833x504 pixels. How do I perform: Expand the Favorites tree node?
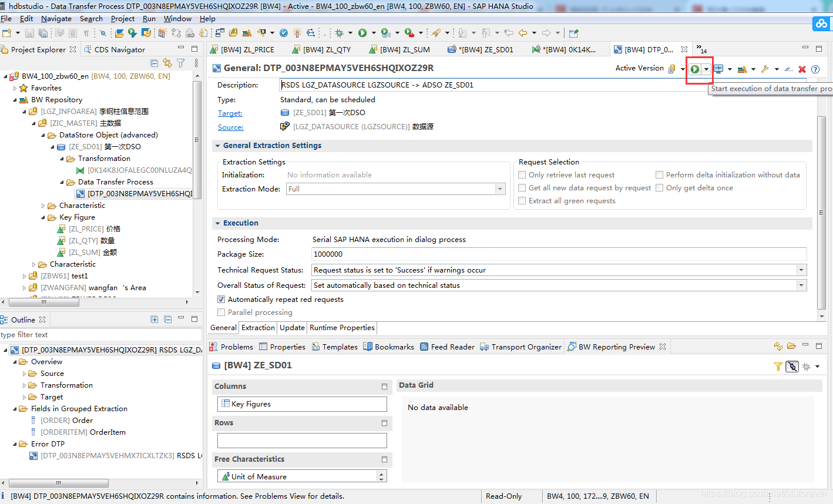15,88
